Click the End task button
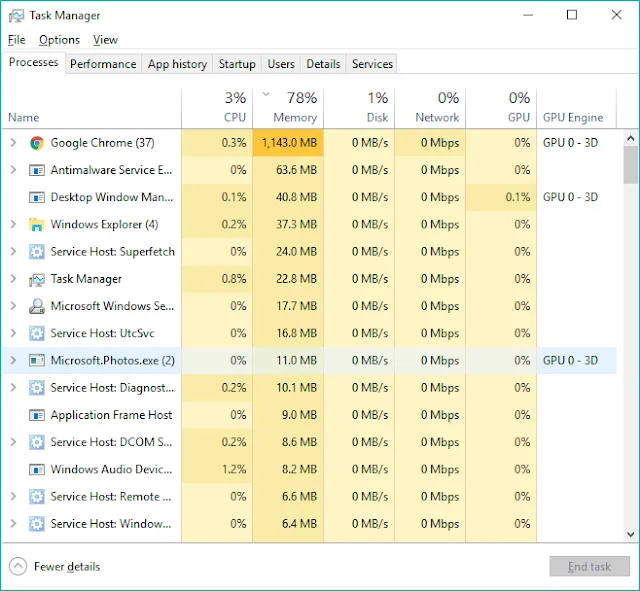Image resolution: width=640 pixels, height=591 pixels. [589, 567]
